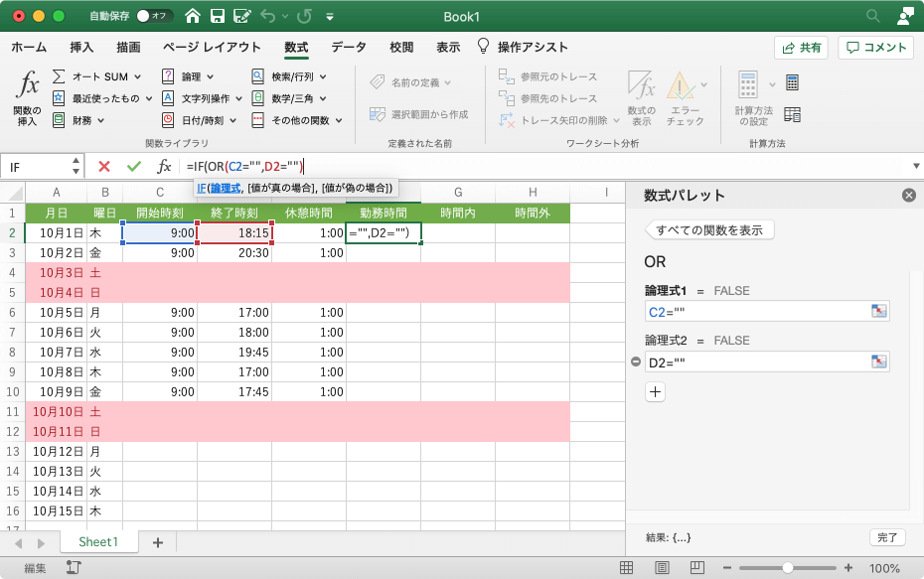The width and height of the screenshot is (924, 579).
Task: Click Trace Precedents (参照元のトレース)
Action: click(x=548, y=76)
